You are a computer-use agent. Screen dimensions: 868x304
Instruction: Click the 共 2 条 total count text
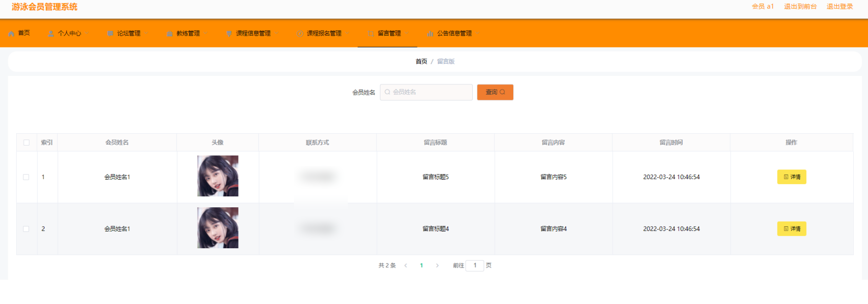pyautogui.click(x=387, y=266)
